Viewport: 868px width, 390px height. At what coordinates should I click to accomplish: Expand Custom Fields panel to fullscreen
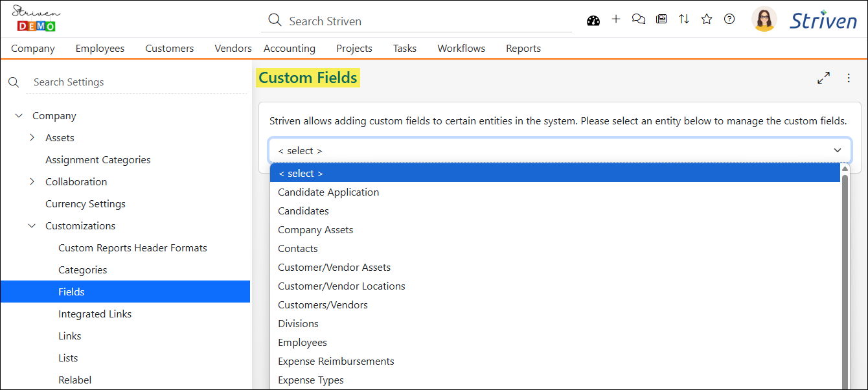tap(823, 78)
